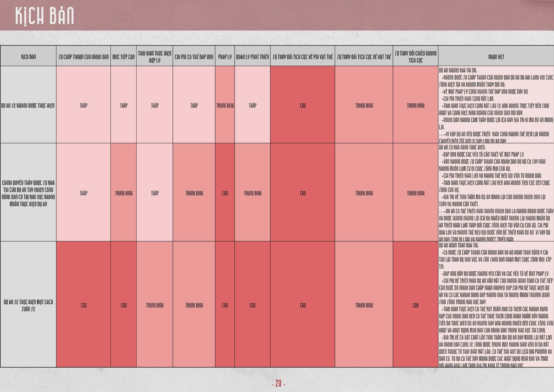Select the CHI PHÍ CÓ THỂ ĐÁP ỨNG header
Viewport: 554px width, 392px height.
(x=194, y=57)
